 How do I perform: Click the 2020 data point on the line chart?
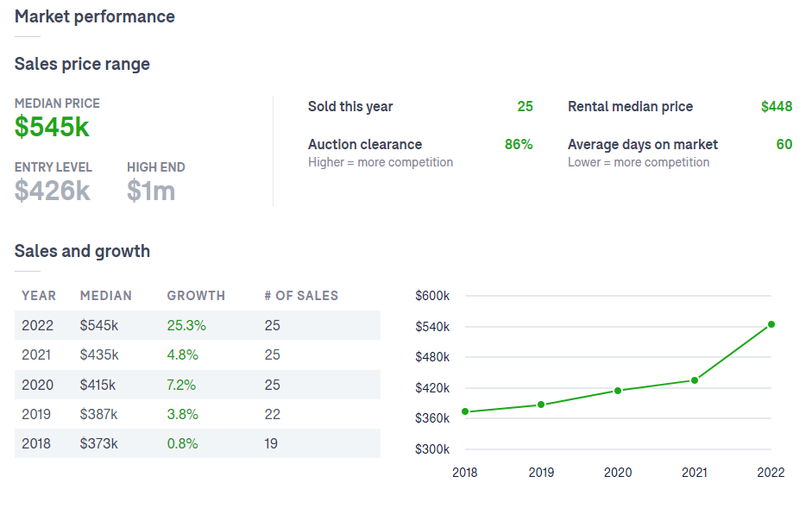click(x=618, y=391)
